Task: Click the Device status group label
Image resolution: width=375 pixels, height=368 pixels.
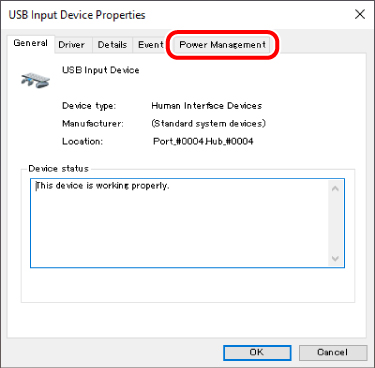Action: pyautogui.click(x=59, y=169)
